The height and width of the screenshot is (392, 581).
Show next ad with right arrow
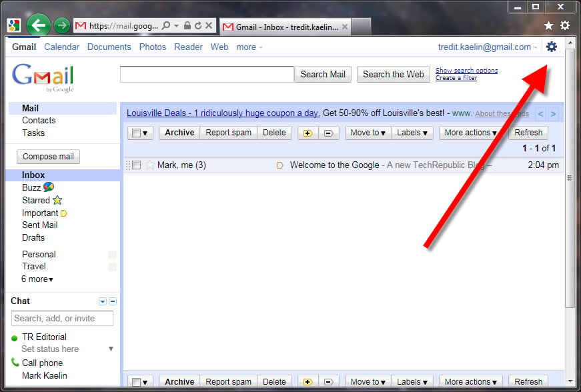[553, 113]
